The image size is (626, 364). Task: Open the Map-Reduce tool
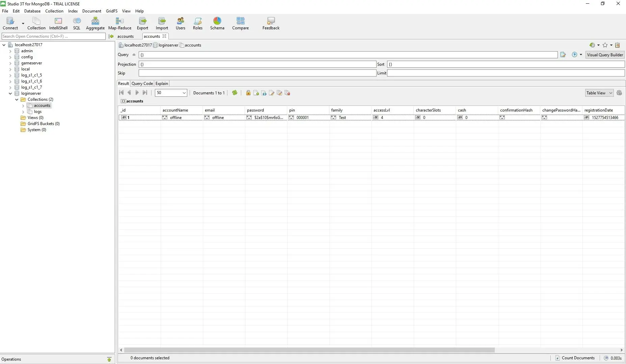click(x=120, y=24)
